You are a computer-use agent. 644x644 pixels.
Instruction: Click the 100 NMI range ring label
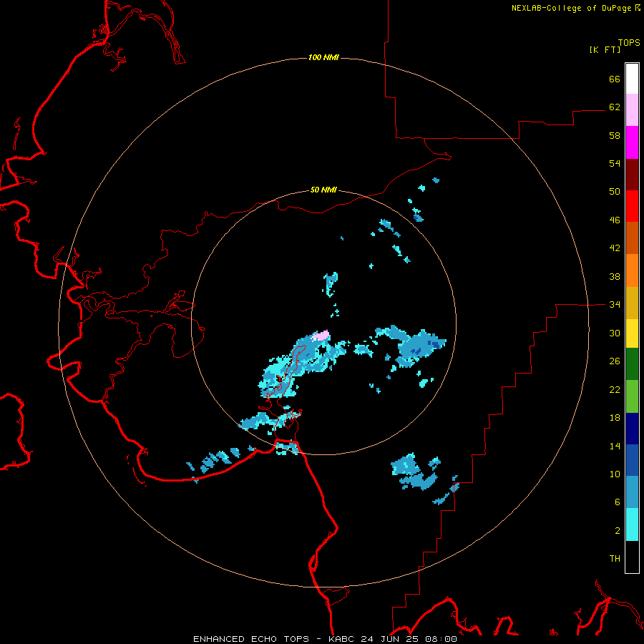point(323,57)
